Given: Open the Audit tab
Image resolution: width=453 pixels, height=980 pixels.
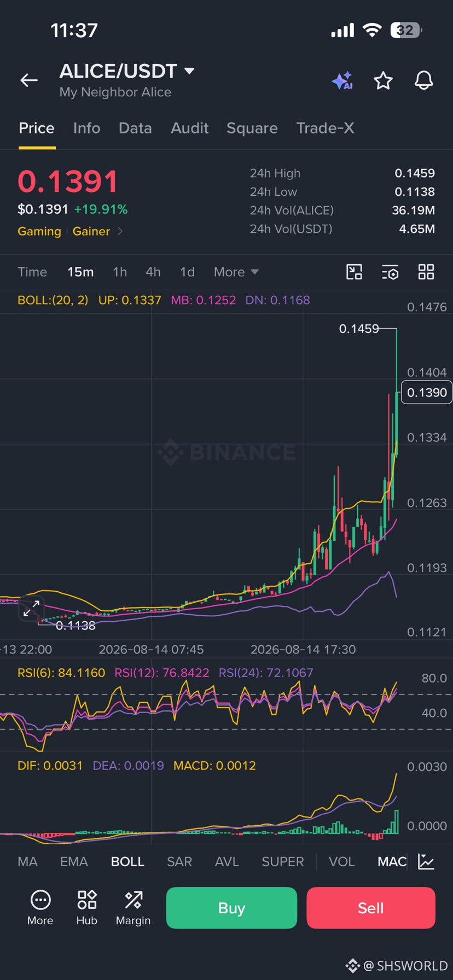Looking at the screenshot, I should click(189, 128).
